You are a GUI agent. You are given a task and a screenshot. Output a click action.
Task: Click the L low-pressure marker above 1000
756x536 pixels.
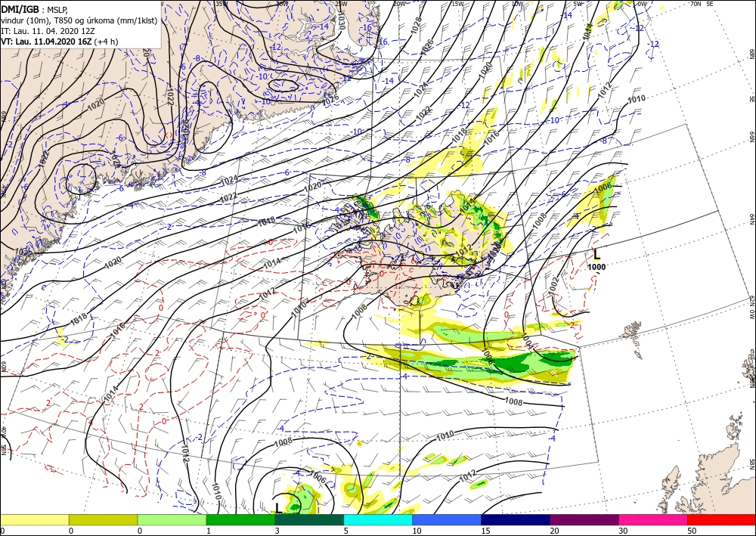(596, 255)
